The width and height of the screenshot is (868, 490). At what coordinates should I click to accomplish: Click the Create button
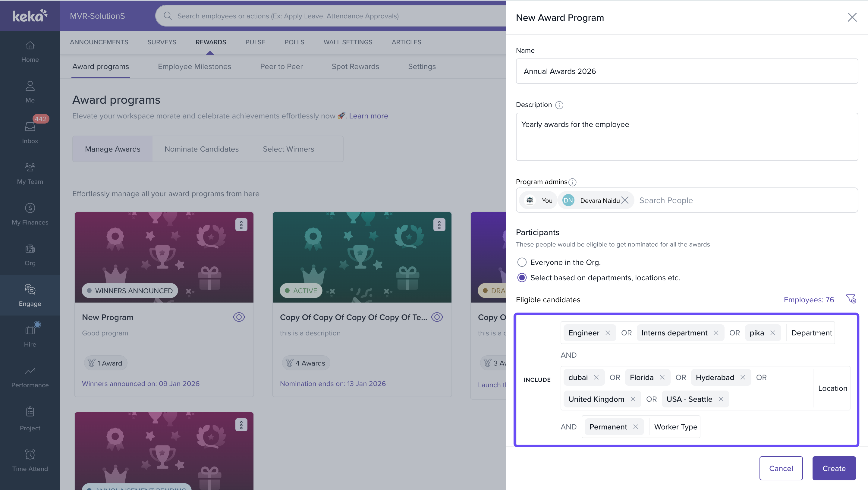pos(834,468)
